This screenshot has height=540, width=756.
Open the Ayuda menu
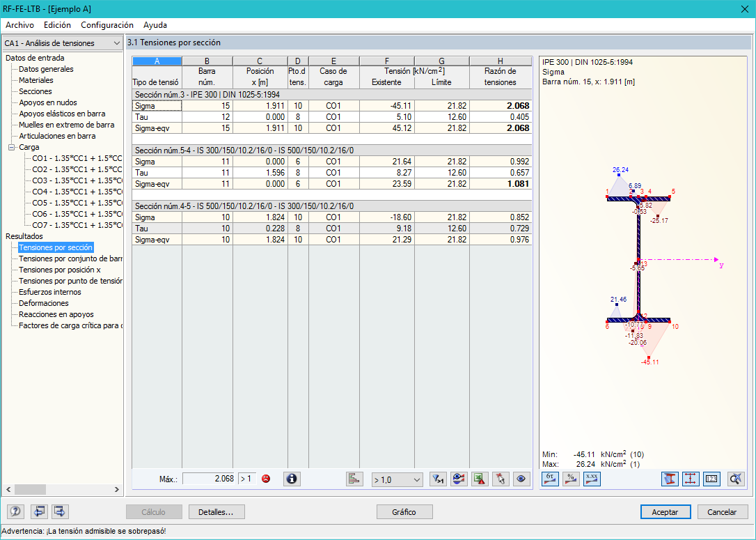tap(155, 25)
